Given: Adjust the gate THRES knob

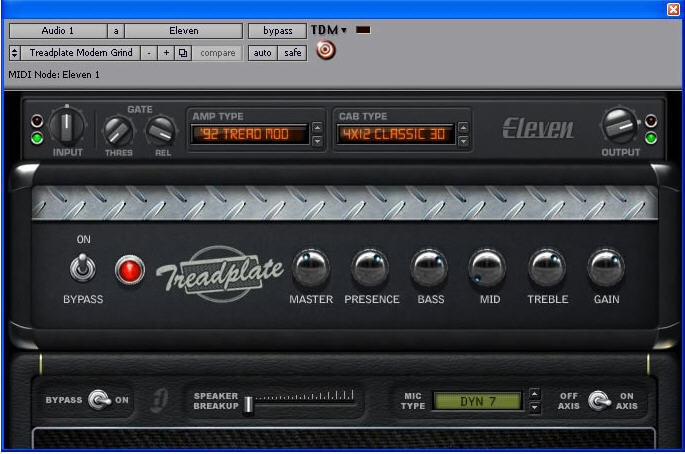Looking at the screenshot, I should click(x=118, y=132).
